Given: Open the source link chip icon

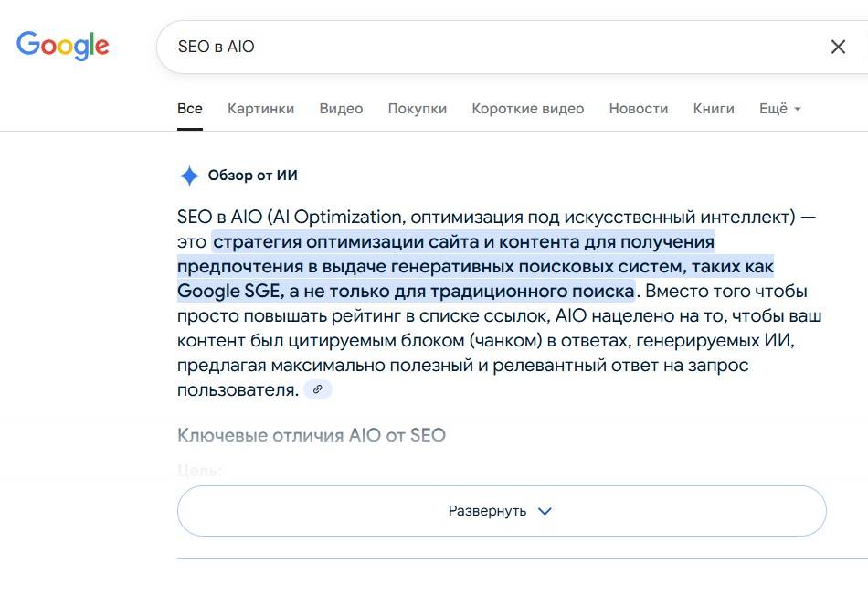Looking at the screenshot, I should [x=318, y=389].
